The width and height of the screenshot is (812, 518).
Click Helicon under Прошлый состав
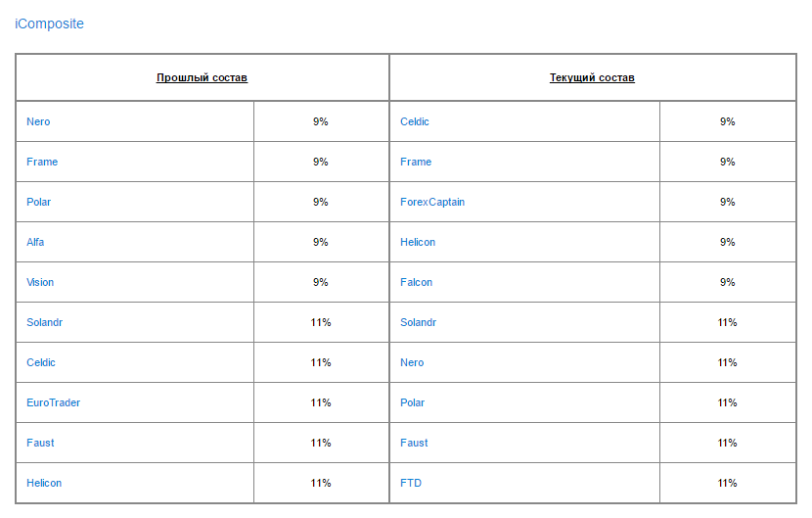44,483
